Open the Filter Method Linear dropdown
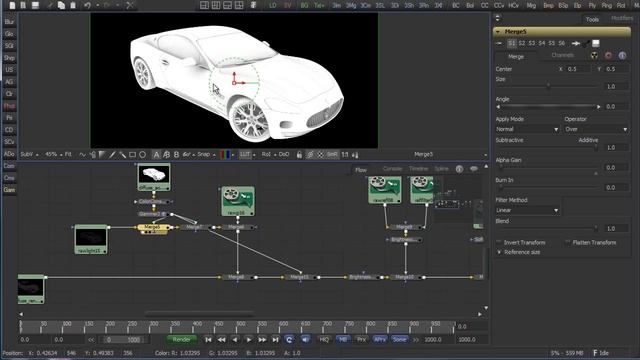 (x=527, y=210)
